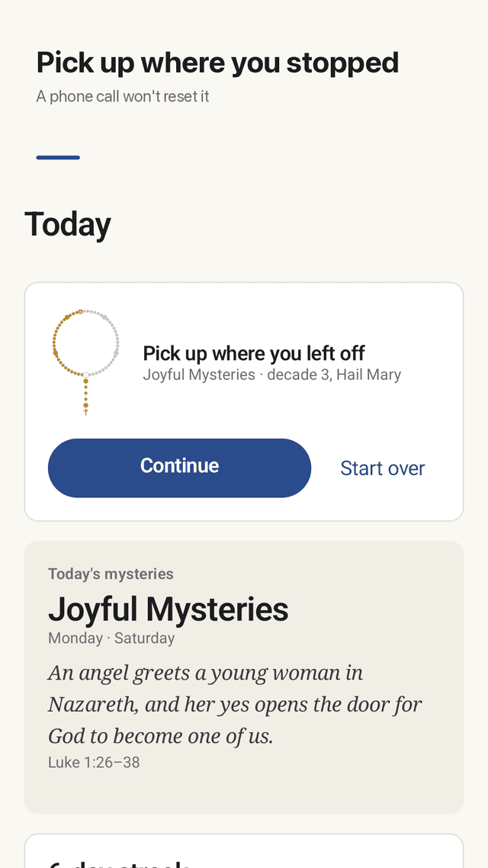Tap the rosary bead progress icon
This screenshot has height=868, width=488.
85,362
